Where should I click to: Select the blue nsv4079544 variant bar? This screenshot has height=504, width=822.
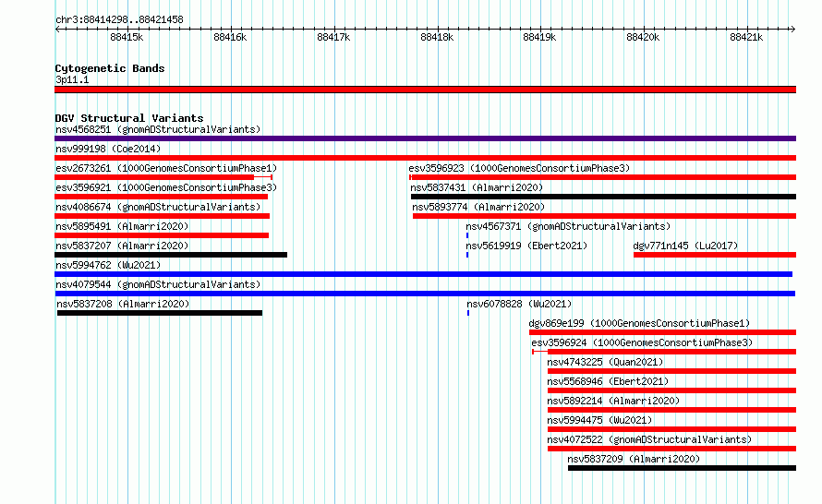coord(425,294)
